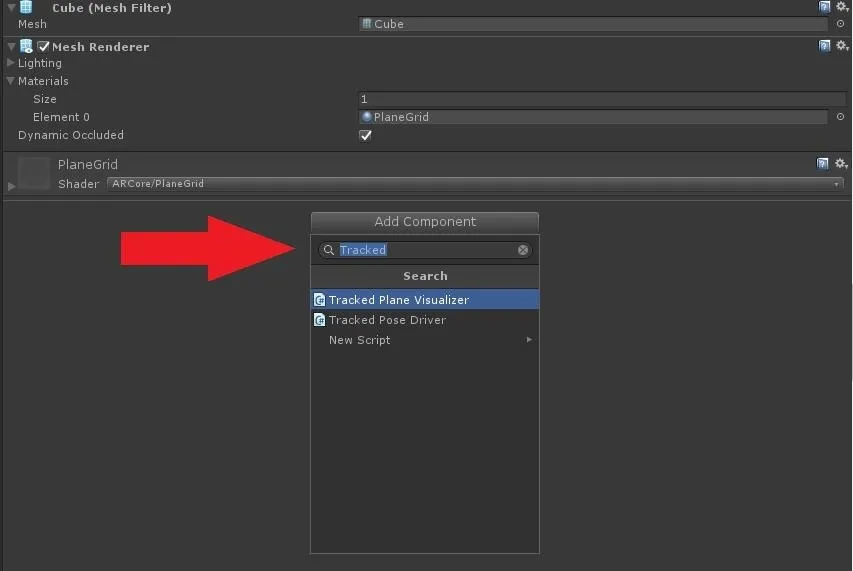Disable the Mesh Renderer checkbox
853x571 pixels.
tap(44, 47)
